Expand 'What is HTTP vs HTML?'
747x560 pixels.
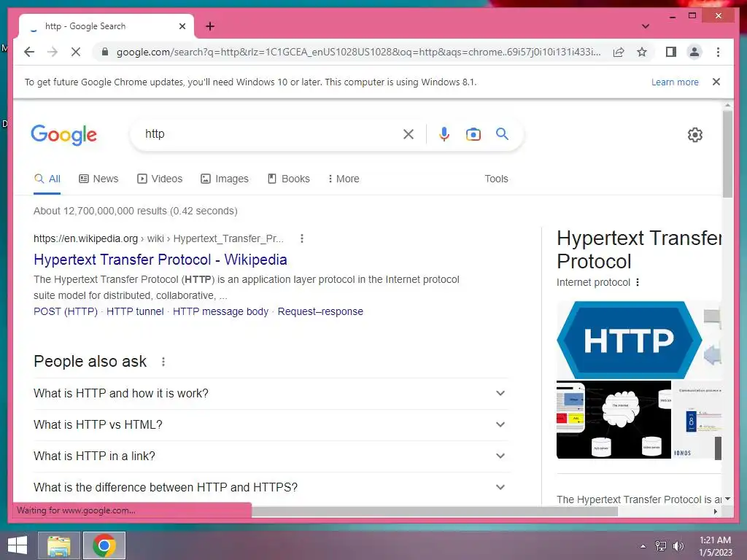(x=271, y=425)
